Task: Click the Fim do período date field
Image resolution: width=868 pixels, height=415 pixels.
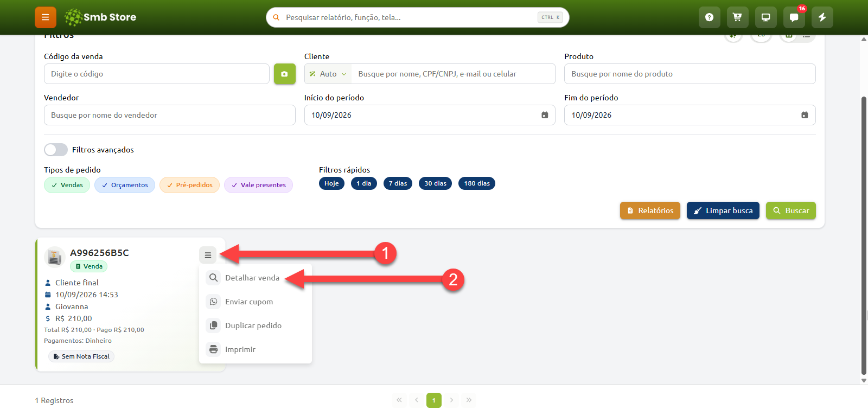Action: (x=690, y=115)
